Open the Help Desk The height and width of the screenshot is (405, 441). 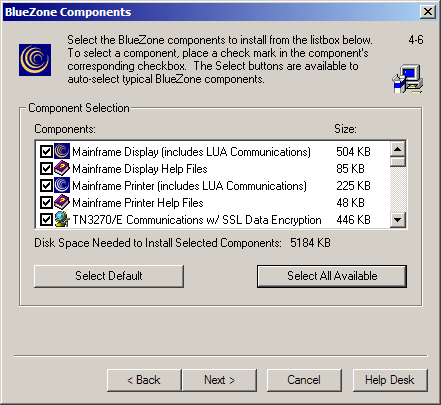[390, 380]
